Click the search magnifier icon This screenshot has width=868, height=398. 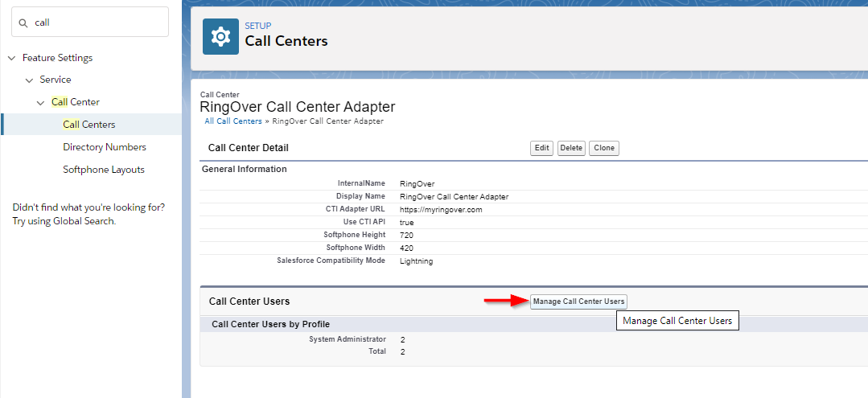23,23
